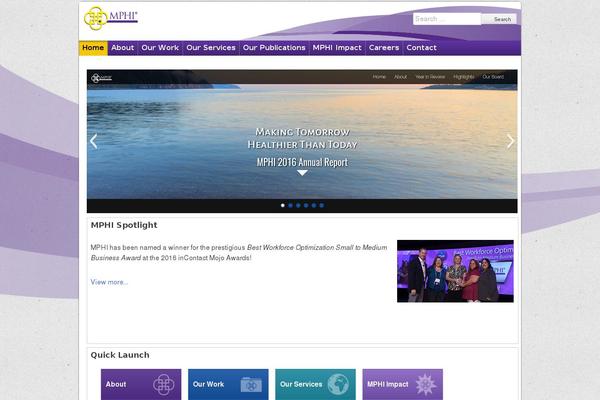Open the Our Work quick launch tile
The height and width of the screenshot is (400, 600).
pyautogui.click(x=228, y=384)
